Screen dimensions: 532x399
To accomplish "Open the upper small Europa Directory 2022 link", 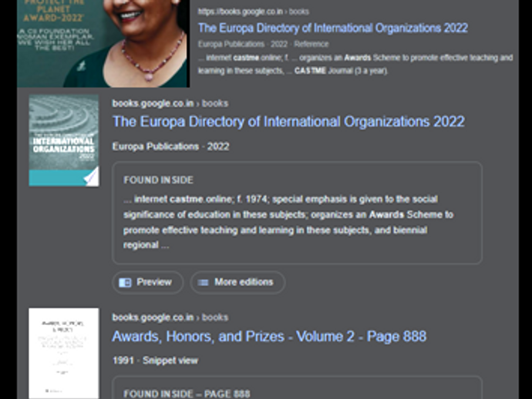I will pos(333,28).
